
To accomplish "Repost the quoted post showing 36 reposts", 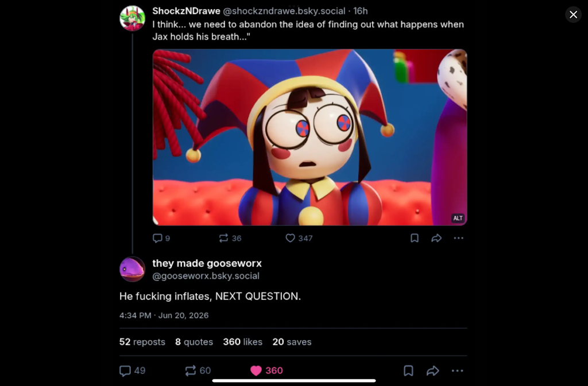I will [x=230, y=238].
